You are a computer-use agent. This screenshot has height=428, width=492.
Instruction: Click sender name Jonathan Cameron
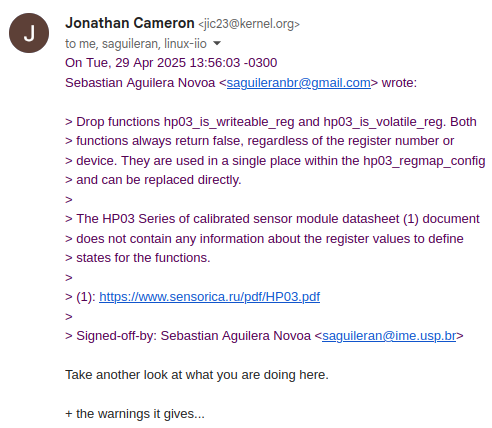point(130,23)
